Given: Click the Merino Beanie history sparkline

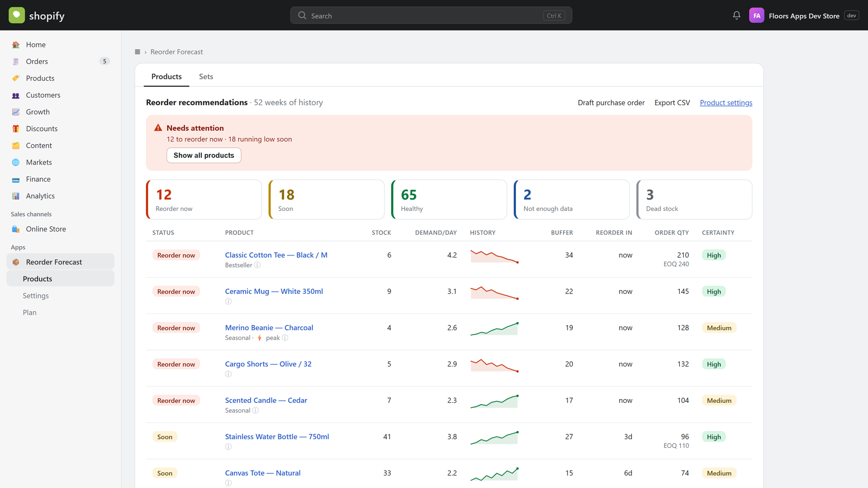Looking at the screenshot, I should [x=494, y=329].
